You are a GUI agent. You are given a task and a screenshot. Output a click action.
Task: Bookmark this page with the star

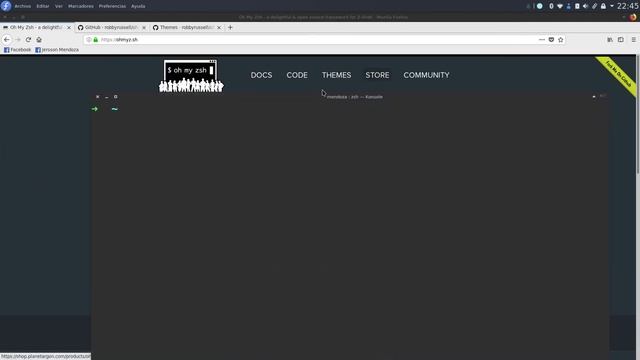coord(560,40)
